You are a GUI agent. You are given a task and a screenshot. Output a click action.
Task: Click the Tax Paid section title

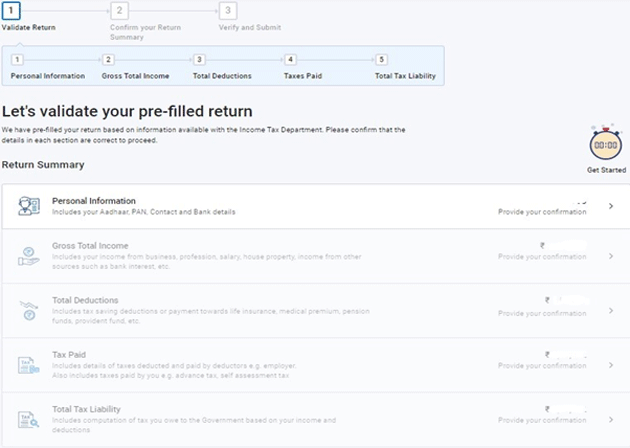tap(68, 354)
